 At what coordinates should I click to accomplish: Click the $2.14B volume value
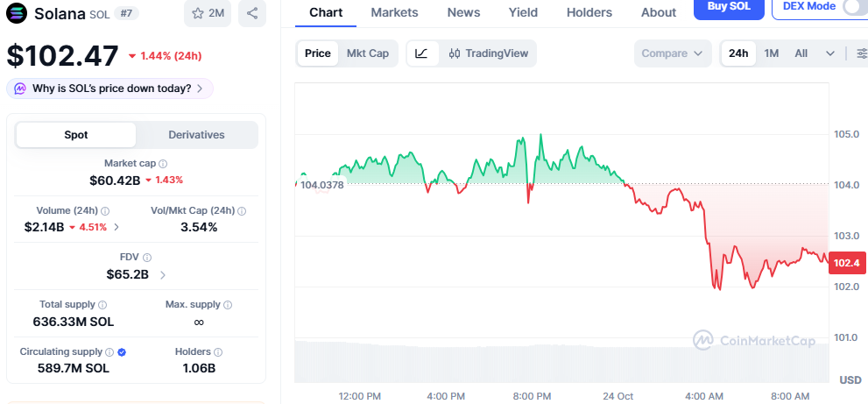tap(45, 227)
